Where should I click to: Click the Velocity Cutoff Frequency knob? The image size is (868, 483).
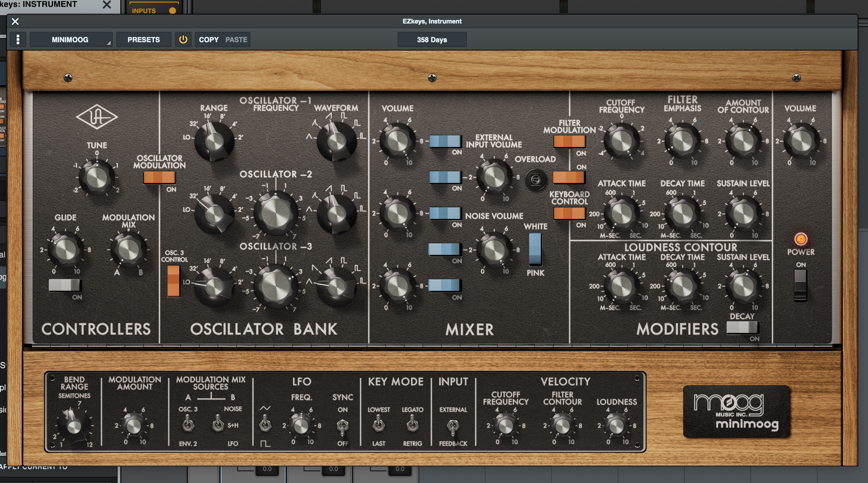click(506, 426)
